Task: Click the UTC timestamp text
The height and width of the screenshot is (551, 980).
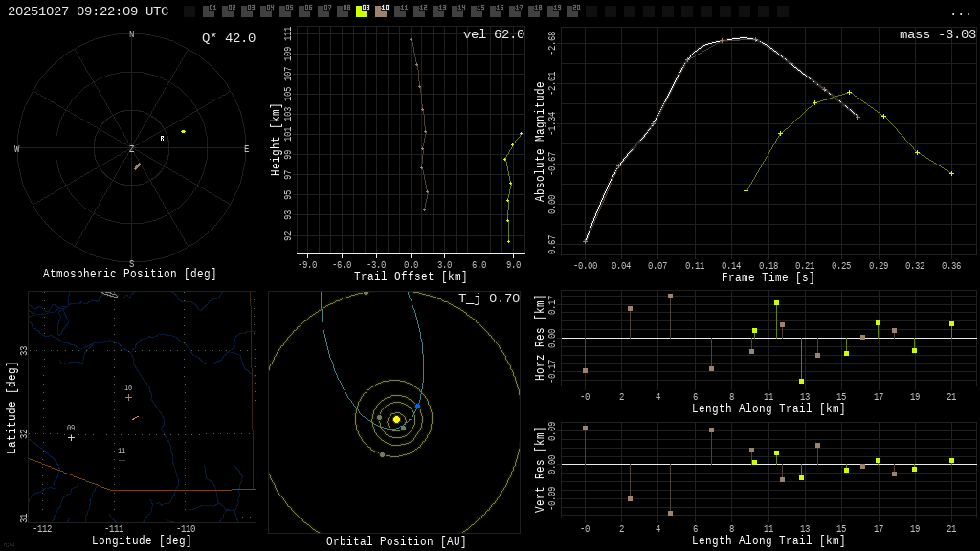Action: coord(88,11)
